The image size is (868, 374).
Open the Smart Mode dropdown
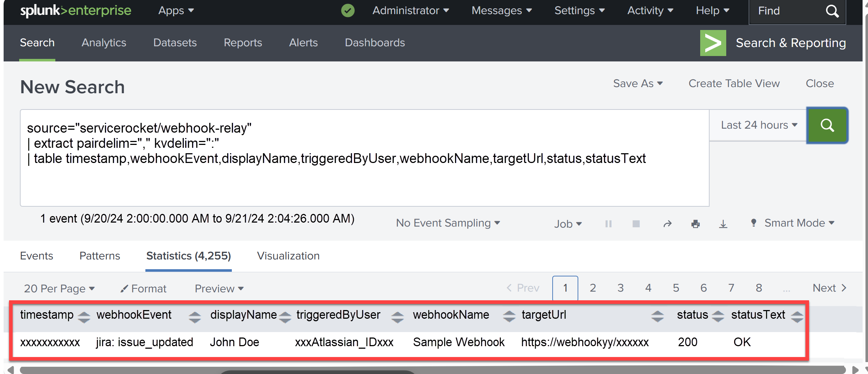coord(793,223)
